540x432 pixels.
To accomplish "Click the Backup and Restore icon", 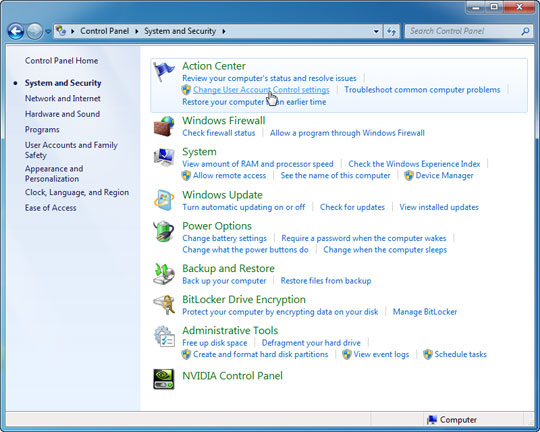I will (x=164, y=274).
